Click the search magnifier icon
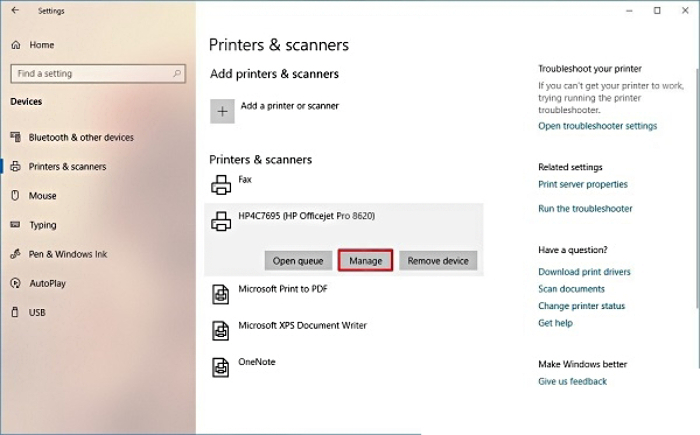 (177, 73)
